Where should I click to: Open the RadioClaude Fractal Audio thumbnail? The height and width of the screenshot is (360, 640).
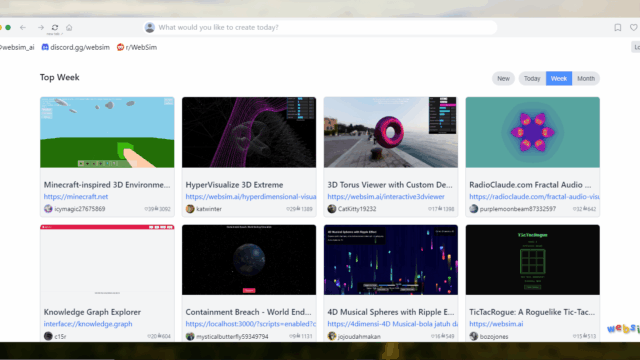point(533,132)
